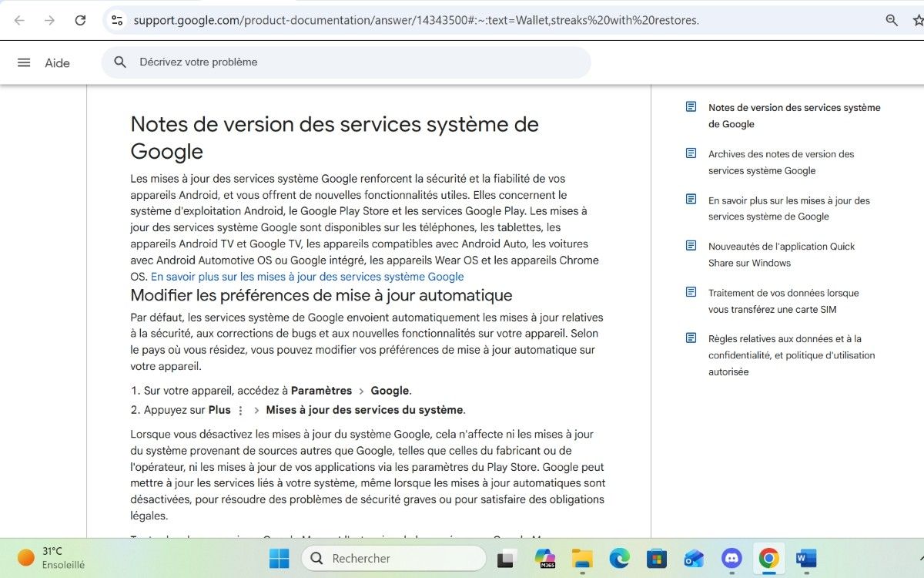Open the hamburger main menu
The image size is (924, 578).
pyautogui.click(x=24, y=62)
